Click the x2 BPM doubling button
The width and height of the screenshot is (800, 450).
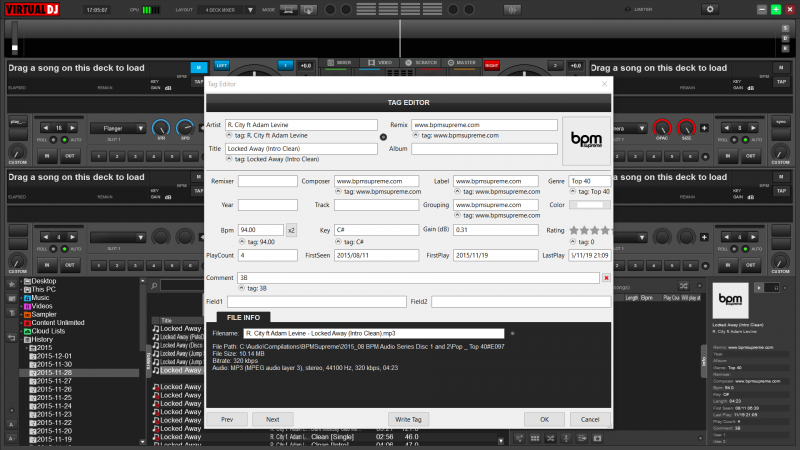click(x=292, y=229)
